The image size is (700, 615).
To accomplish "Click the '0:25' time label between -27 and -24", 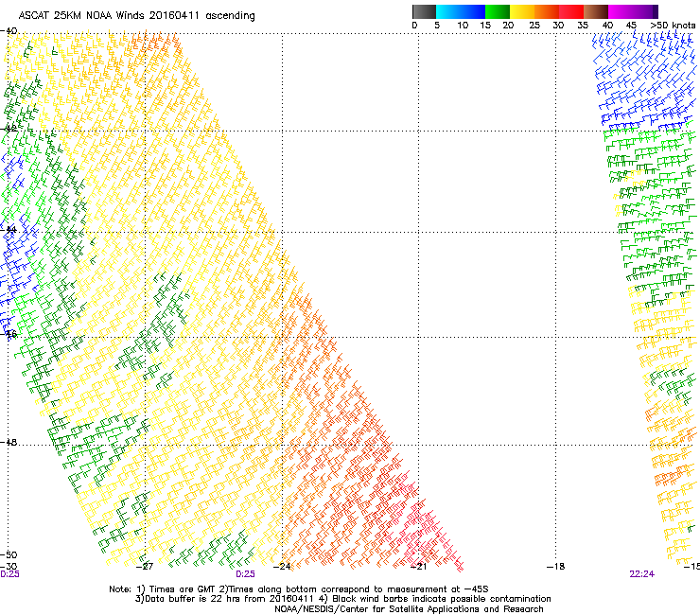I will click(246, 574).
